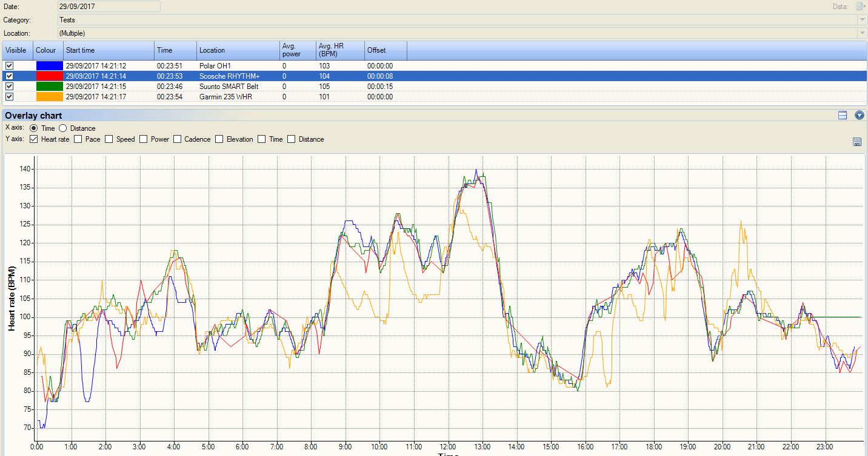Click the orange Garmin colour swatch
Viewport: 868px width, 456px height.
pyautogui.click(x=49, y=96)
